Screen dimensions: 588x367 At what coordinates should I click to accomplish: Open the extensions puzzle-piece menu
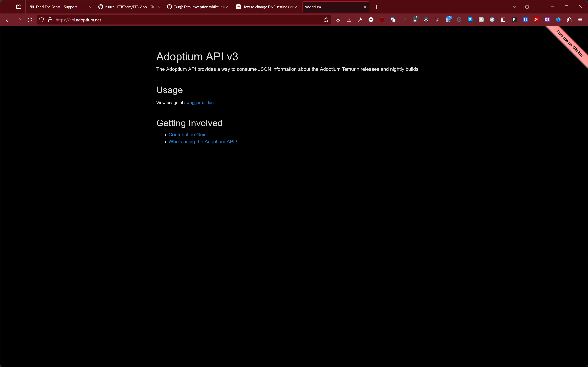point(569,20)
